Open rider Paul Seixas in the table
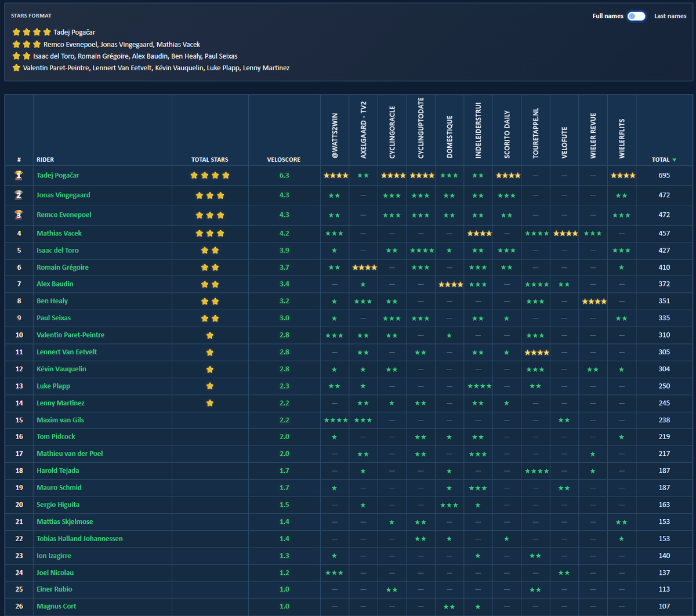696x616 pixels. click(53, 318)
